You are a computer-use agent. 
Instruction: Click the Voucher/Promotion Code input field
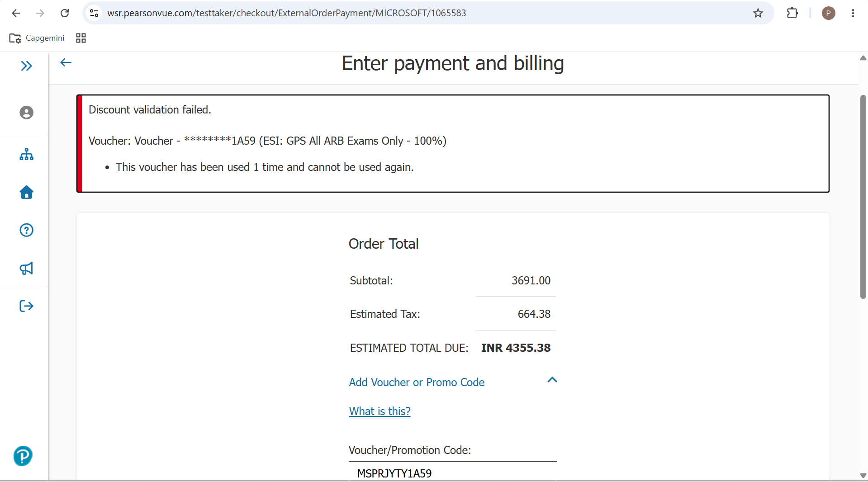pyautogui.click(x=453, y=471)
